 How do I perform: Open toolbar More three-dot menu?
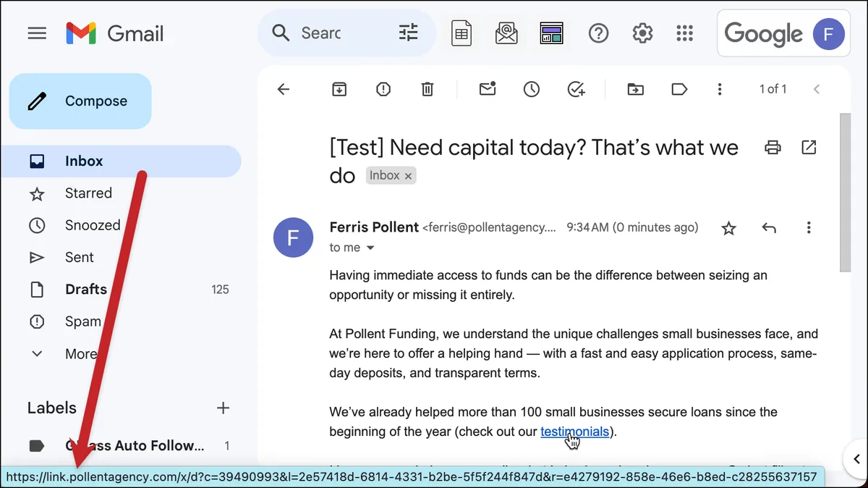pos(719,89)
